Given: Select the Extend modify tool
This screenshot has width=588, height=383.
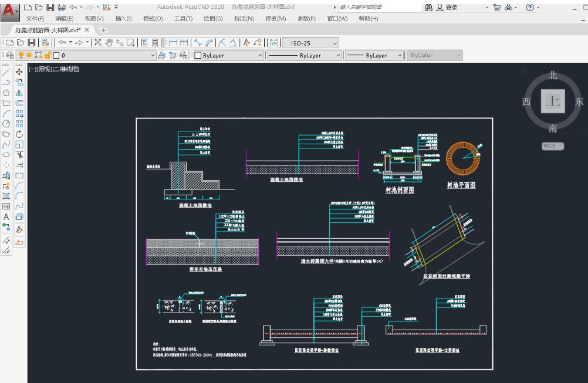Looking at the screenshot, I should pos(19,165).
